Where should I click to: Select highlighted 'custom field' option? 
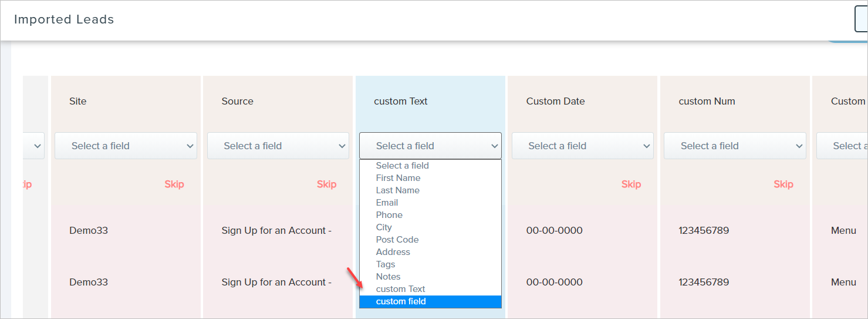[x=401, y=301]
